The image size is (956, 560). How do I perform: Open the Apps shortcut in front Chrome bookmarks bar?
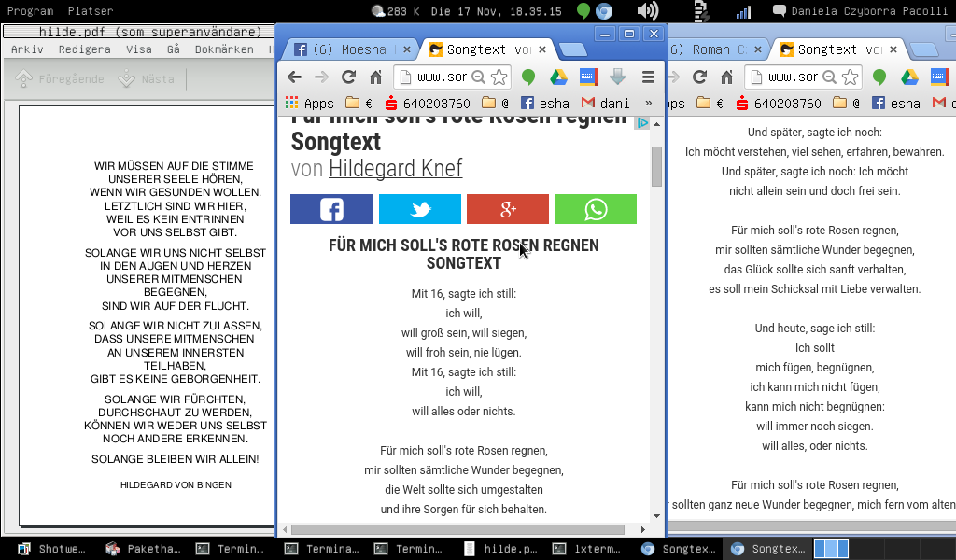(310, 103)
